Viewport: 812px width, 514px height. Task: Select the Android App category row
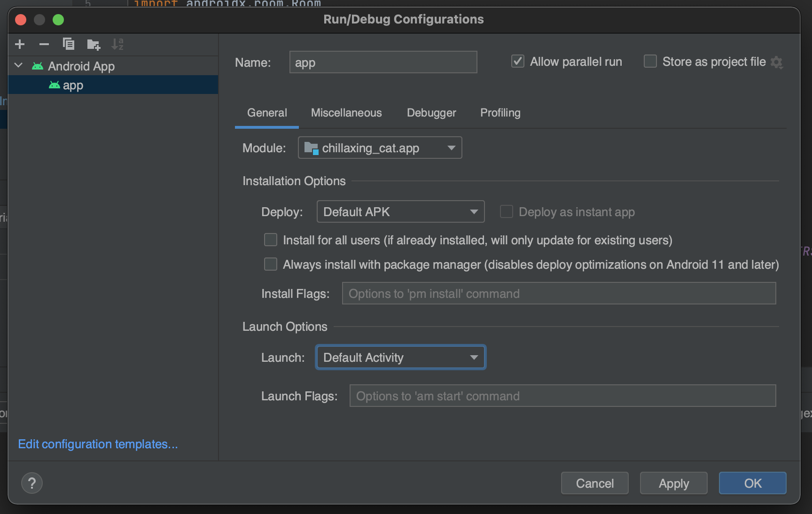(x=113, y=66)
